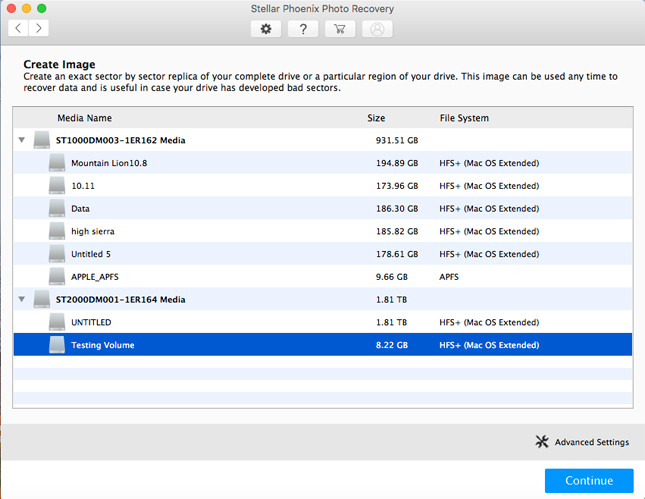Sort by Size column header

[x=376, y=118]
